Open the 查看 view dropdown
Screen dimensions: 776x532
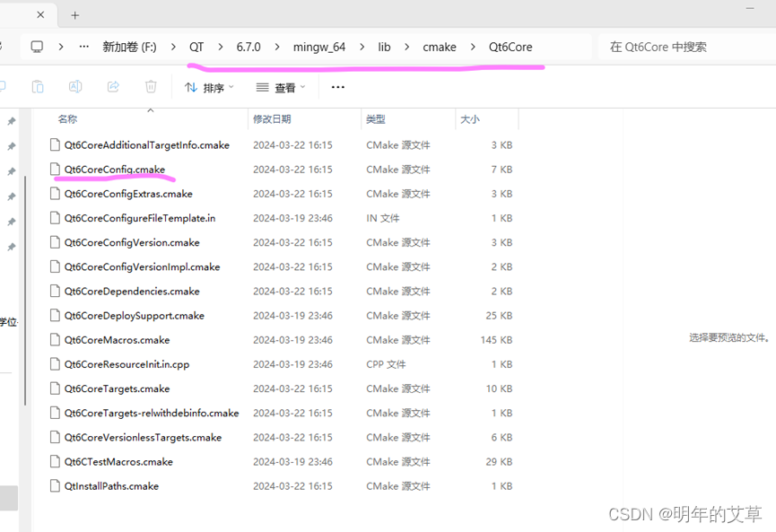click(x=281, y=88)
